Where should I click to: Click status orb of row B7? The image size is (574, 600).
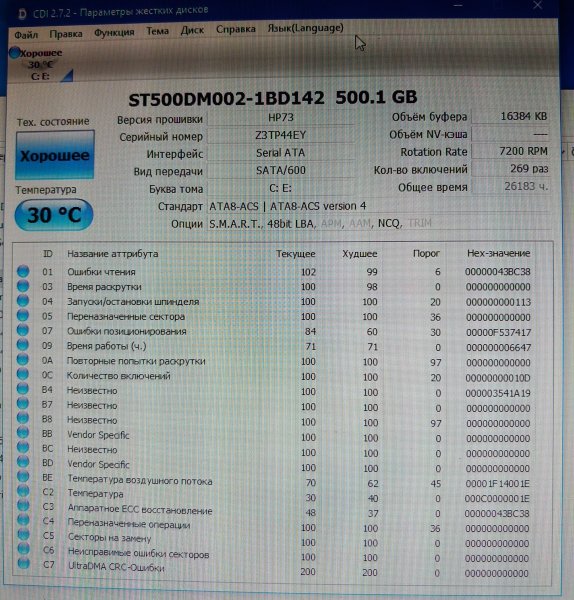click(x=23, y=403)
